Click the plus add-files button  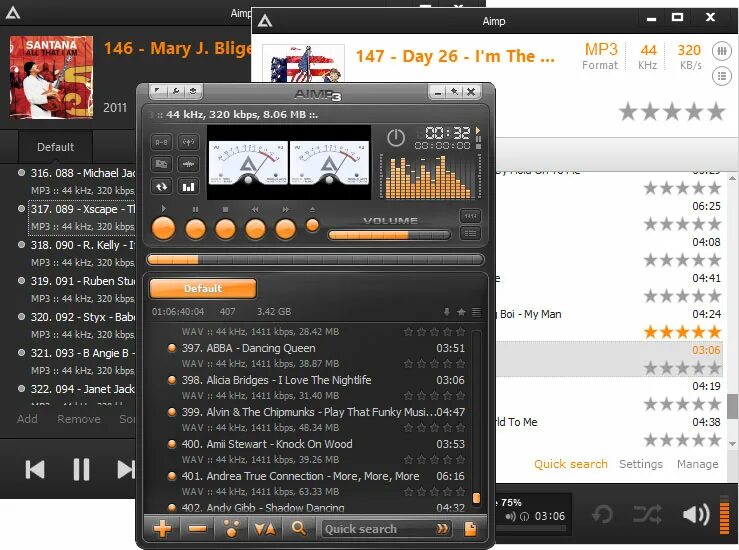click(163, 529)
